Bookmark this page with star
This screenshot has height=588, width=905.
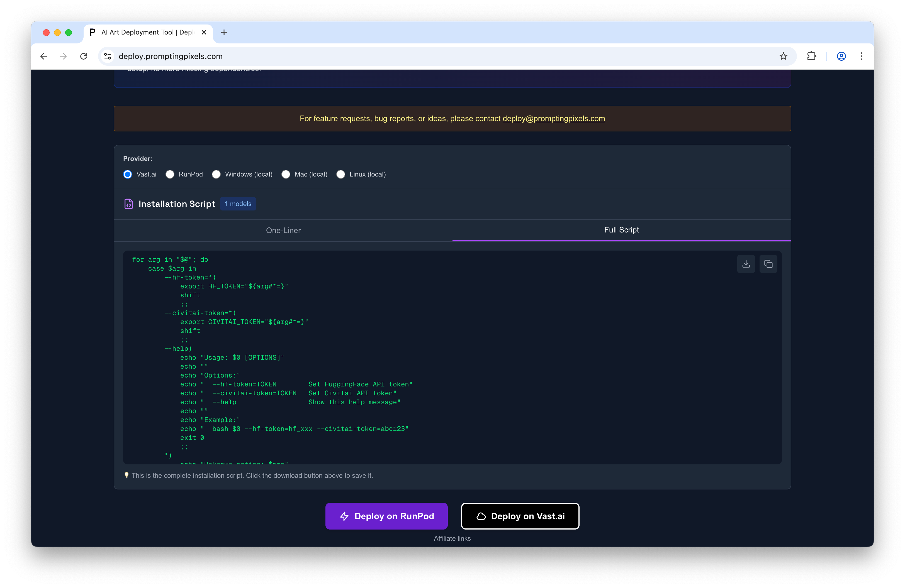783,56
